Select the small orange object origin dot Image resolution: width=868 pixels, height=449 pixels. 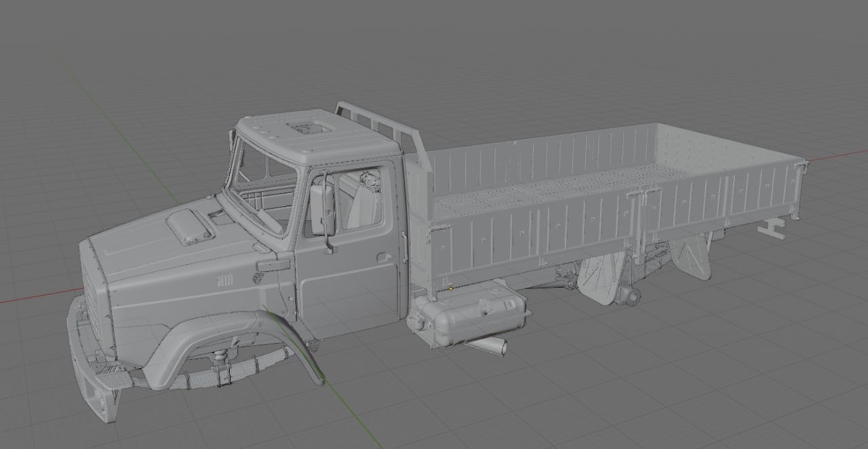451,288
